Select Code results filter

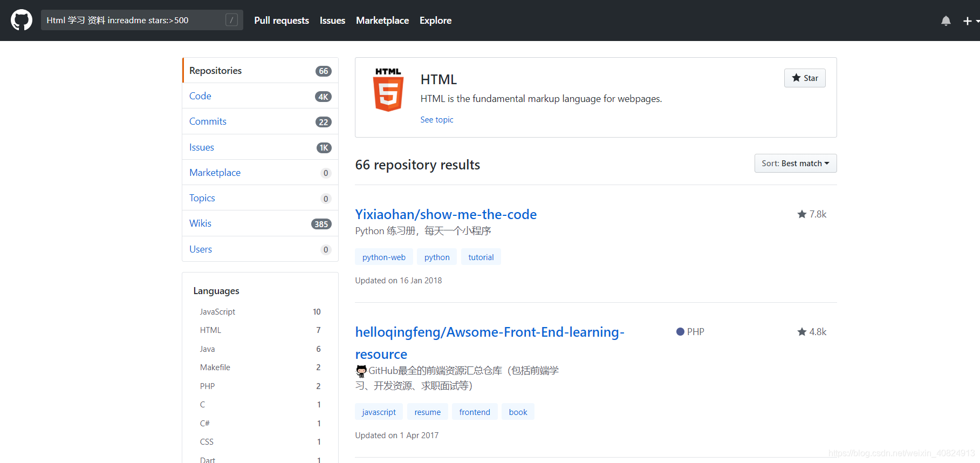click(261, 96)
